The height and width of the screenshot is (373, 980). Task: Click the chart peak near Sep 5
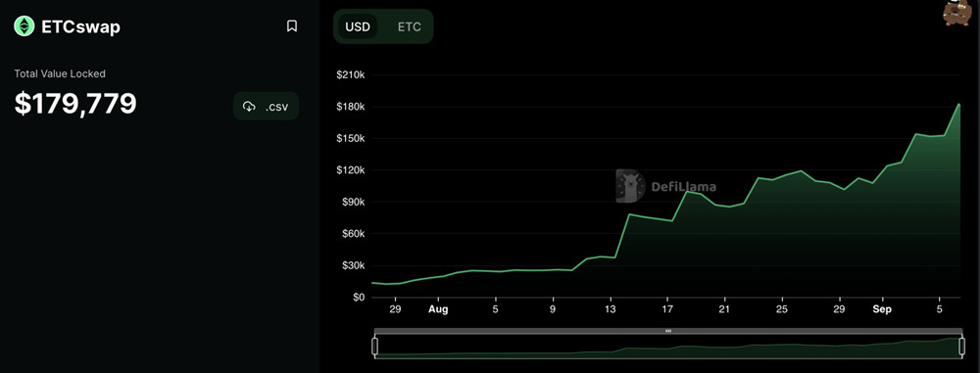coord(958,105)
